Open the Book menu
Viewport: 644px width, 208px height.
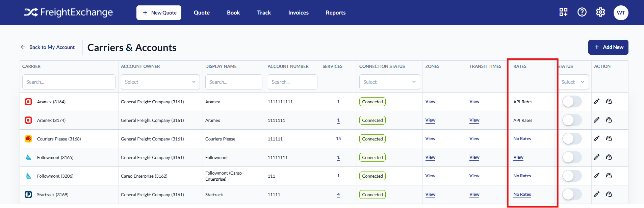[x=233, y=12]
